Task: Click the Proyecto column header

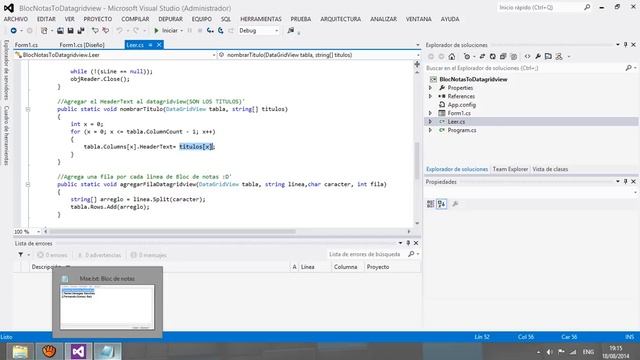Action: [x=392, y=267]
